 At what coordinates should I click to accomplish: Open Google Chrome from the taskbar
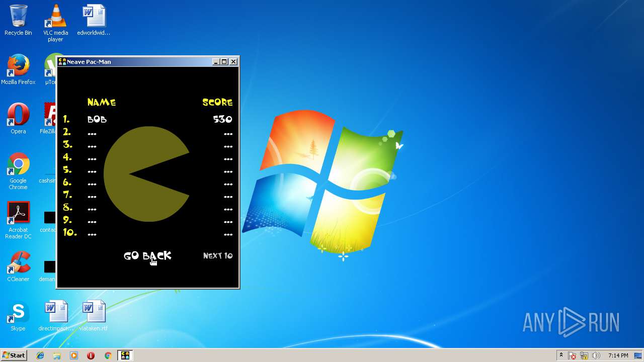tap(108, 355)
